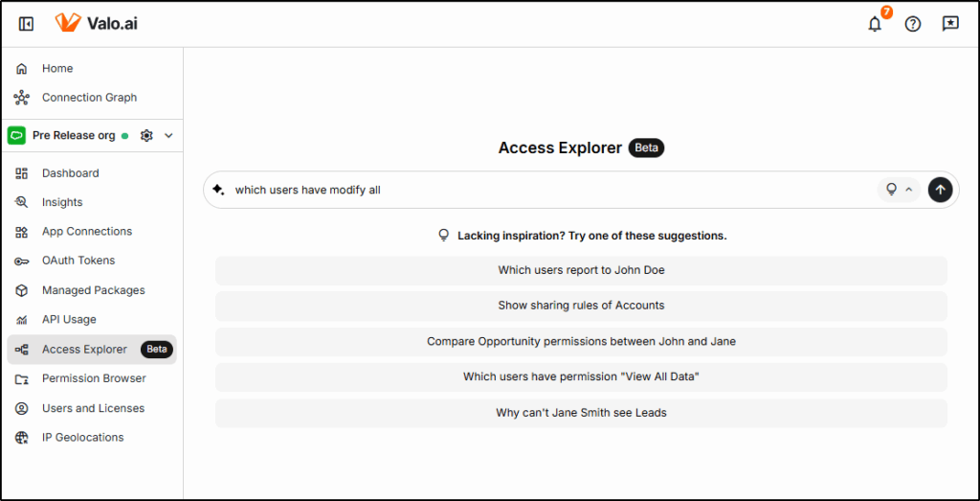This screenshot has height=501, width=980.
Task: Click the Valo.ai logo
Action: coord(96,23)
